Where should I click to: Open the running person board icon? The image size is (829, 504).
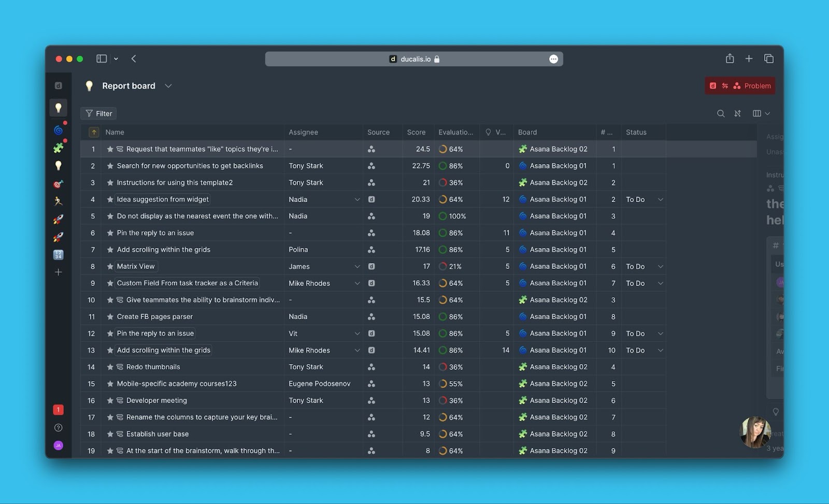point(58,201)
